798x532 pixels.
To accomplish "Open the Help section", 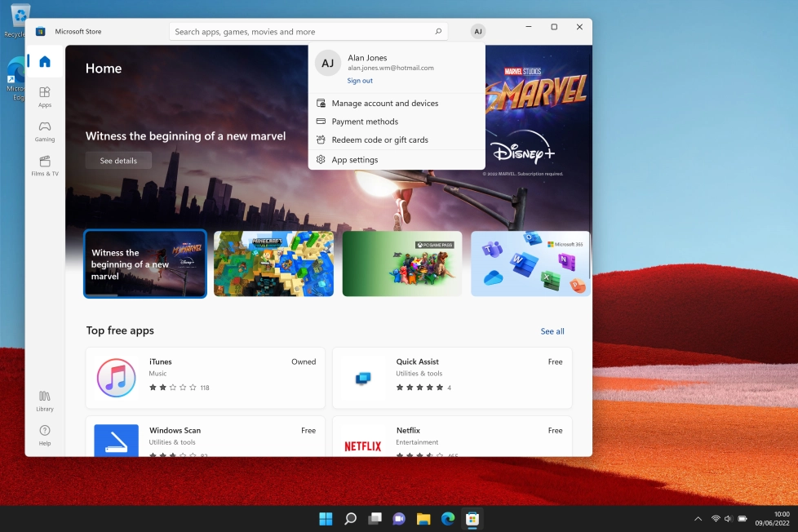I will (45, 435).
